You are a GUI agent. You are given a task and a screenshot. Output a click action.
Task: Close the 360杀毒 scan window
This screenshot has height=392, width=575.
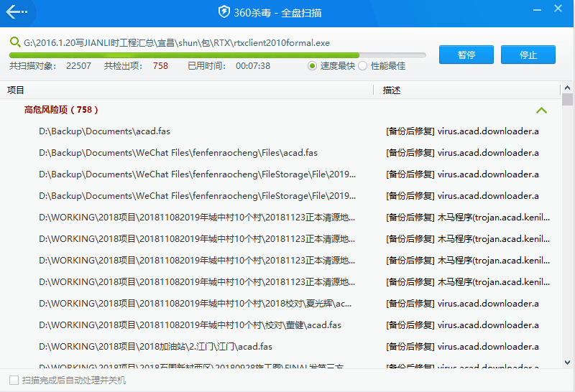[x=558, y=9]
